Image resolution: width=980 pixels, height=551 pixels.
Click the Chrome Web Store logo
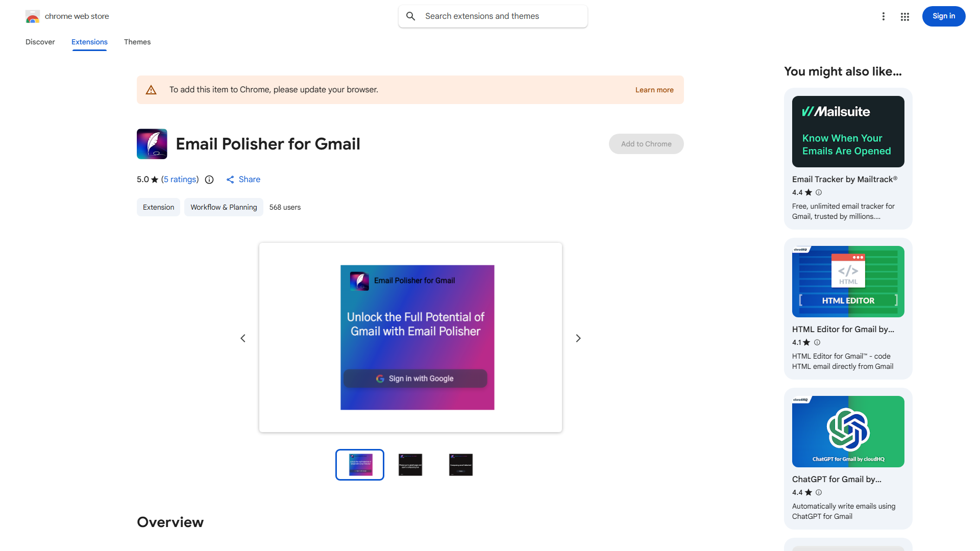[33, 16]
